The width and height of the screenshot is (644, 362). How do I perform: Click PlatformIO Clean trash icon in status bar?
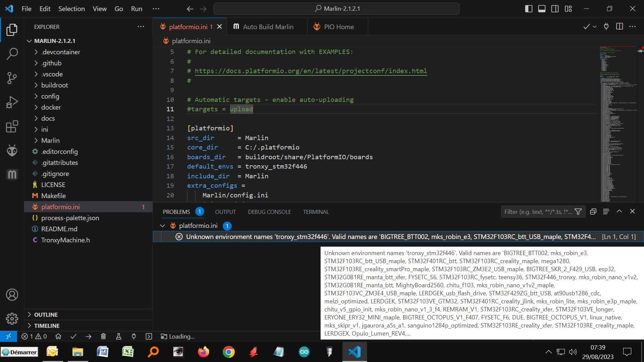click(103, 336)
